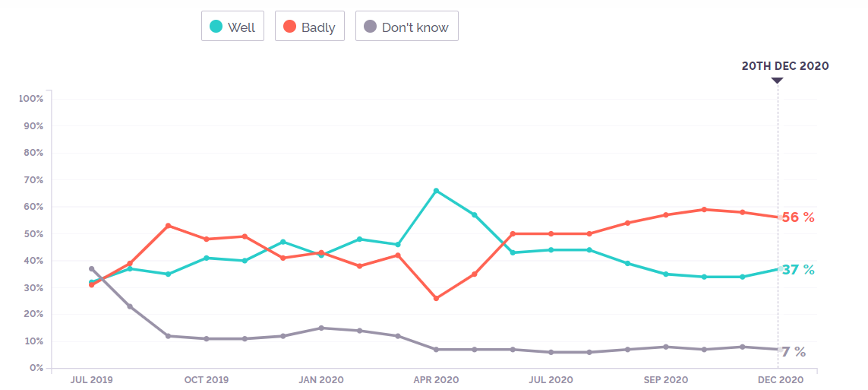The image size is (868, 390).
Task: Click the teal circle in Well legend
Action: click(216, 27)
